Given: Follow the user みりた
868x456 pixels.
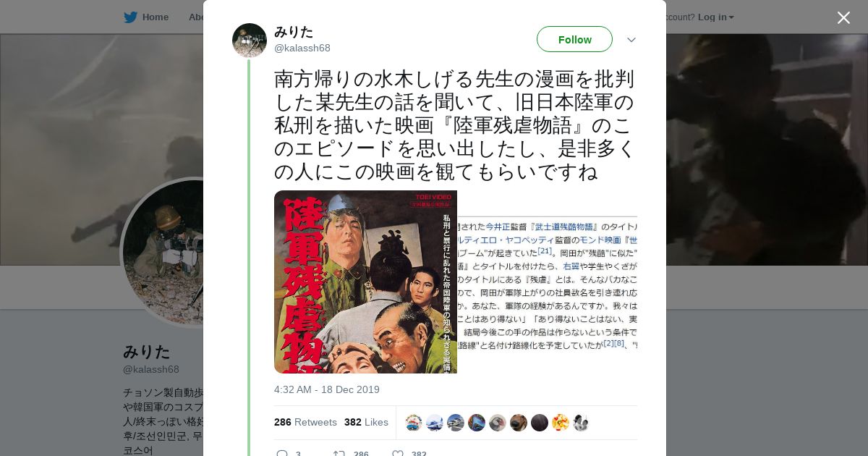Looking at the screenshot, I should pyautogui.click(x=574, y=39).
